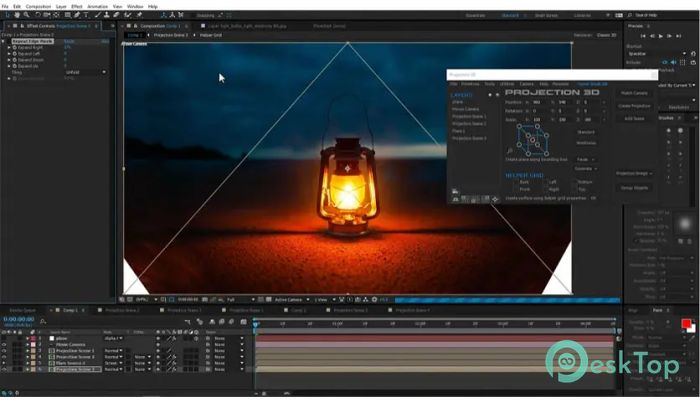Select the Rectangle shape tool
The height and width of the screenshot is (400, 700).
tap(67, 15)
